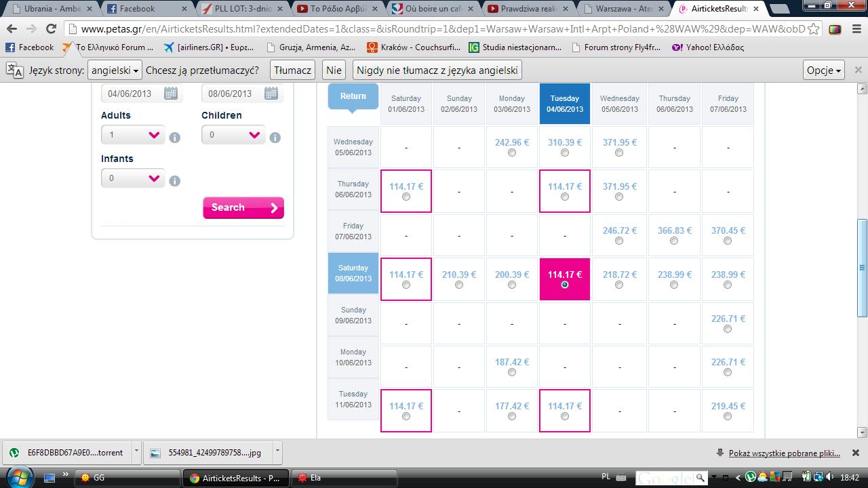This screenshot has height=488, width=868.
Task: Bookmark this page with the star icon
Action: point(814,29)
